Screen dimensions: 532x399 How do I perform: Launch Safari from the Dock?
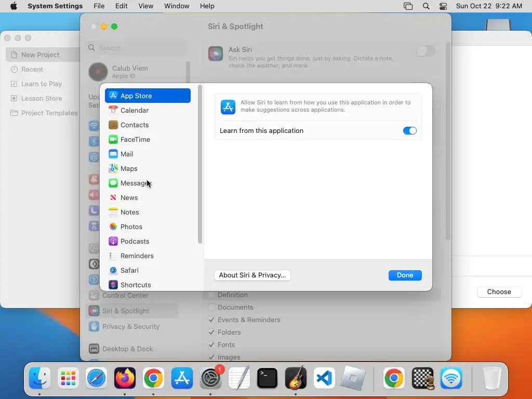point(96,378)
